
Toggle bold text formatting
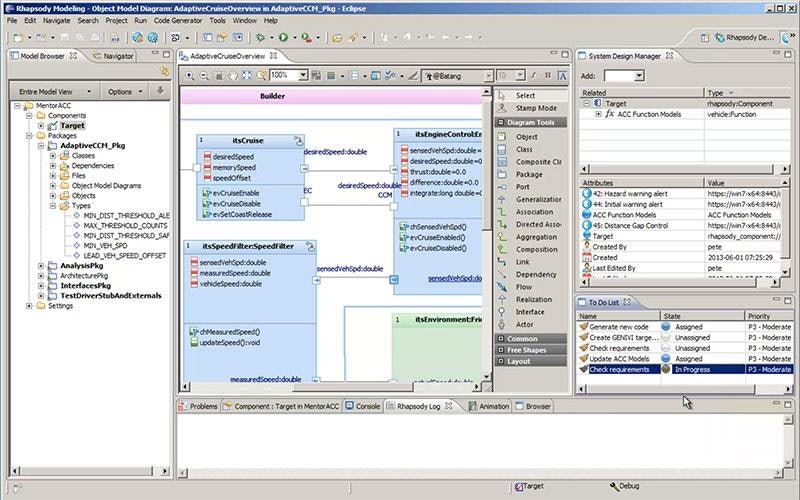tap(548, 76)
